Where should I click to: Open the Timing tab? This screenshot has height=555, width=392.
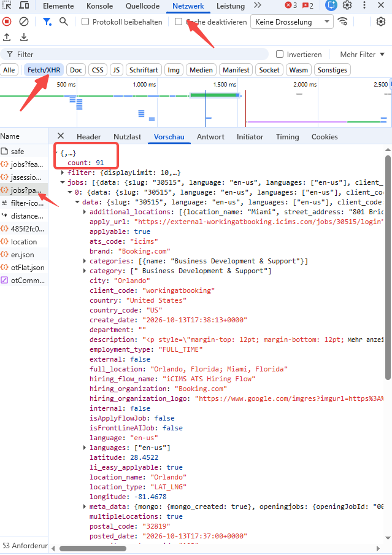pyautogui.click(x=287, y=137)
